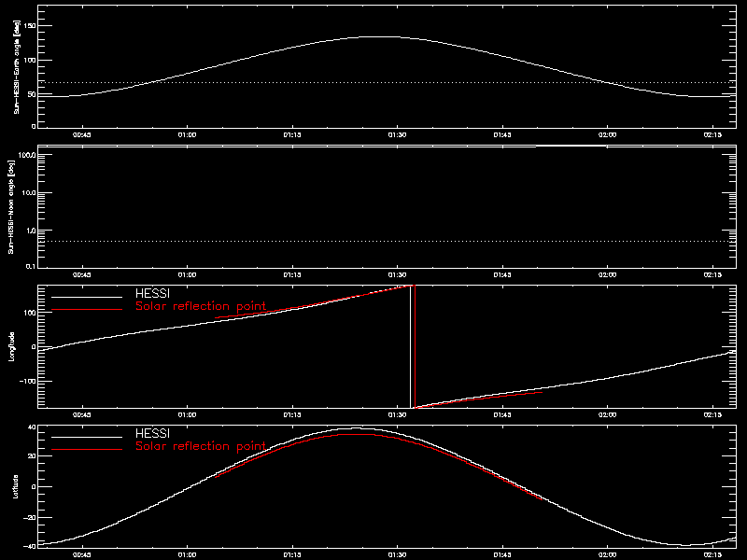Click the 1.0 tick on Sun-HESSI-Noon plot
Image resolution: width=747 pixels, height=560 pixels.
31,231
